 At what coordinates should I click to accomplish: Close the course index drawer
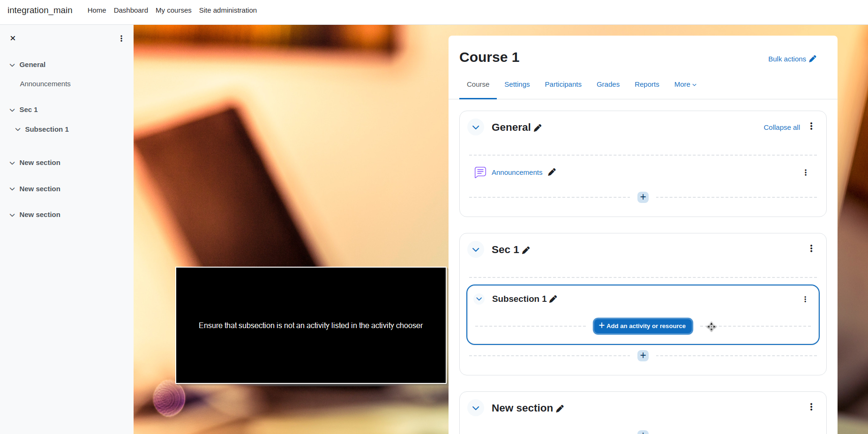[x=13, y=38]
